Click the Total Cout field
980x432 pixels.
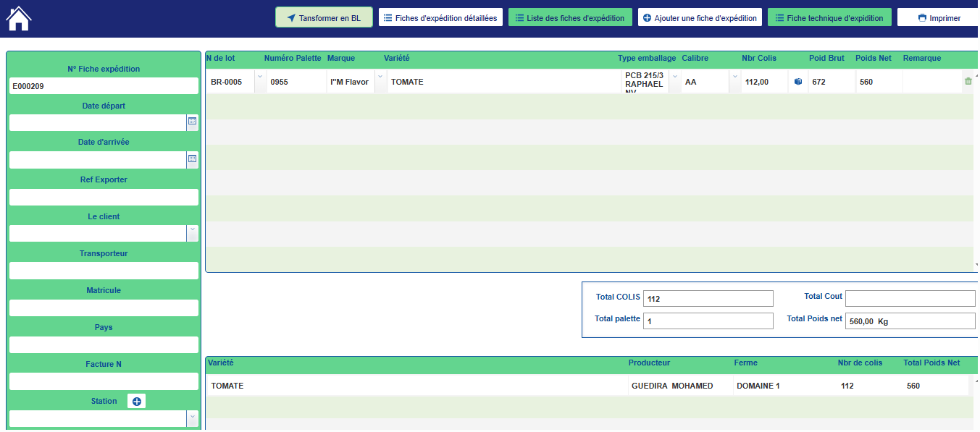pyautogui.click(x=910, y=298)
